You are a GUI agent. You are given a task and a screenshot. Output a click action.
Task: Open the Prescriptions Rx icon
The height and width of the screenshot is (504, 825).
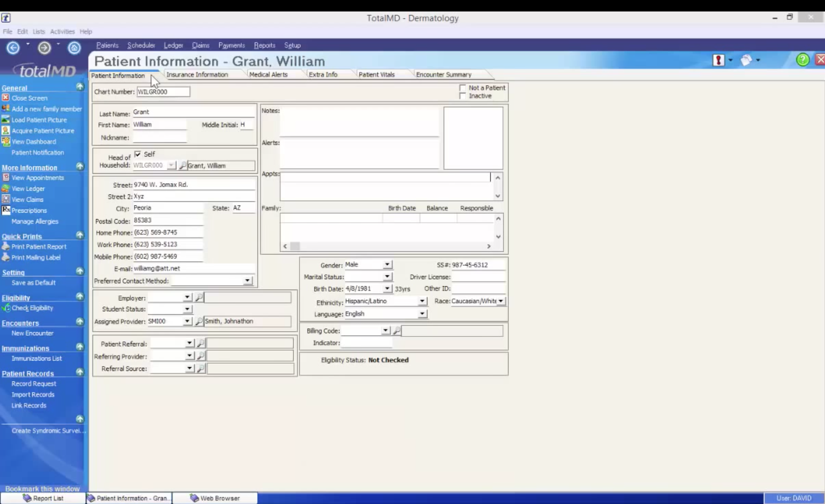click(6, 210)
